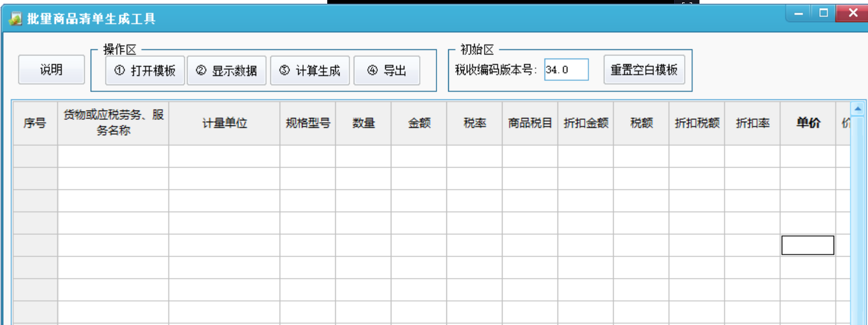Click the ④ 导出 export button

387,70
